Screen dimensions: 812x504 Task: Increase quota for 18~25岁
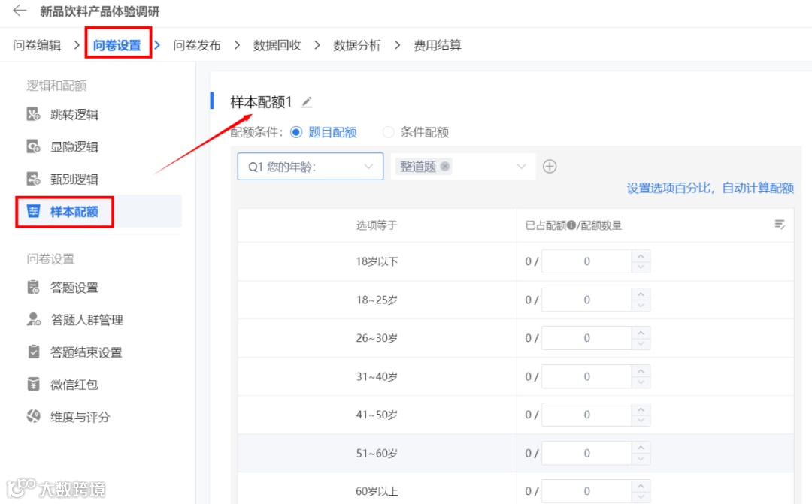pyautogui.click(x=641, y=294)
